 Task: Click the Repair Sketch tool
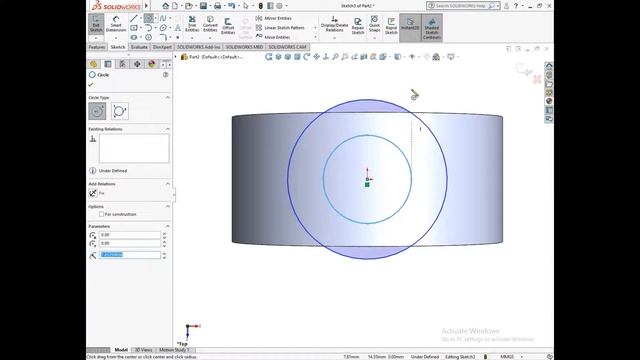tap(358, 26)
